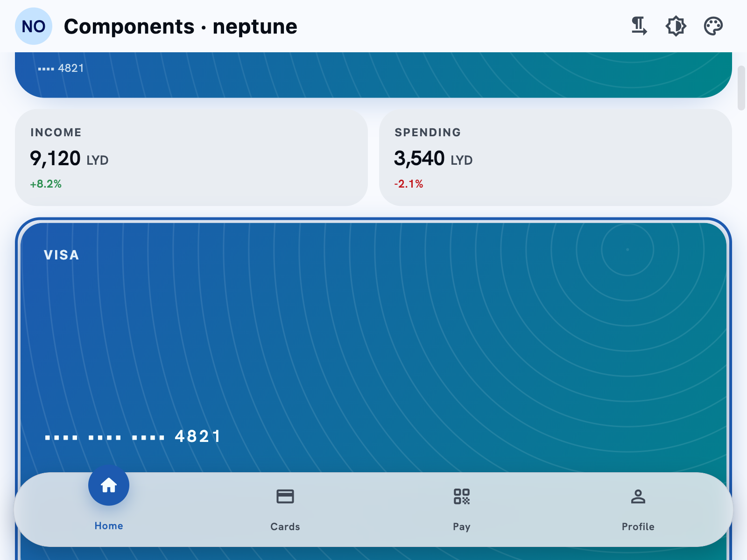Select the Home icon in the navigation bar
Image resolution: width=747 pixels, height=560 pixels.
[109, 485]
